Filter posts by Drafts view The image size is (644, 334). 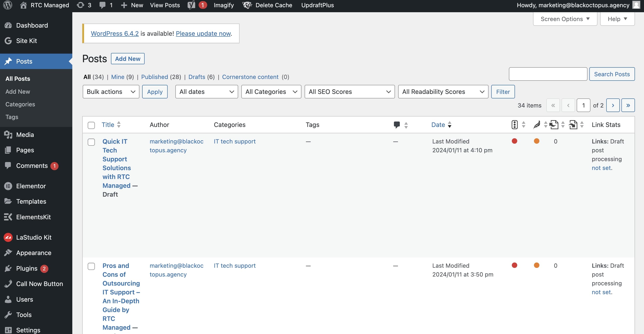click(x=197, y=77)
